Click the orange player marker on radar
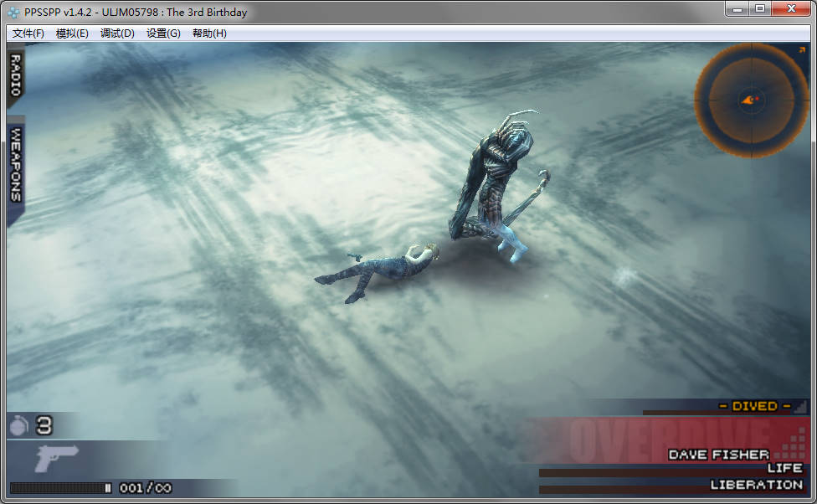Viewport: 817px width, 504px height. click(x=749, y=100)
